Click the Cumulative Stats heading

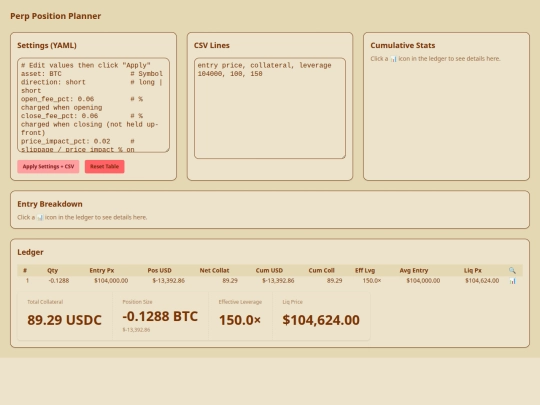click(x=403, y=45)
